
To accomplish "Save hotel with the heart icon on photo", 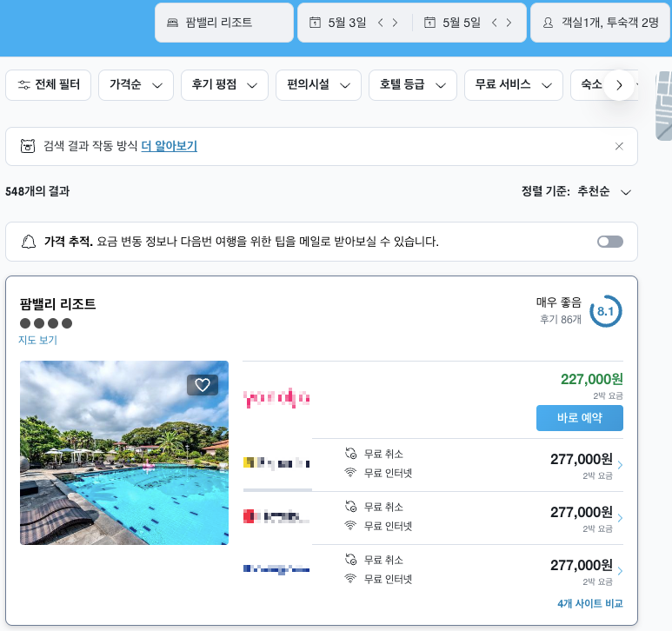I will coord(203,385).
